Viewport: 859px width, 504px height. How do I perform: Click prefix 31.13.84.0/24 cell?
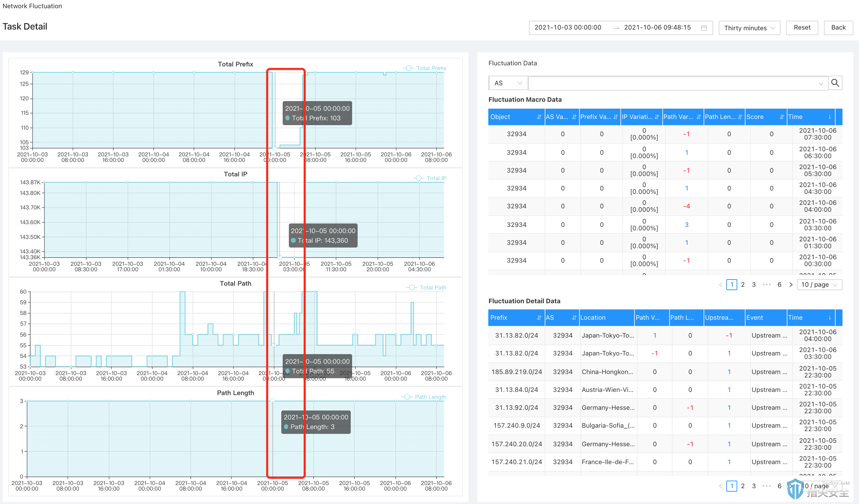(517, 390)
